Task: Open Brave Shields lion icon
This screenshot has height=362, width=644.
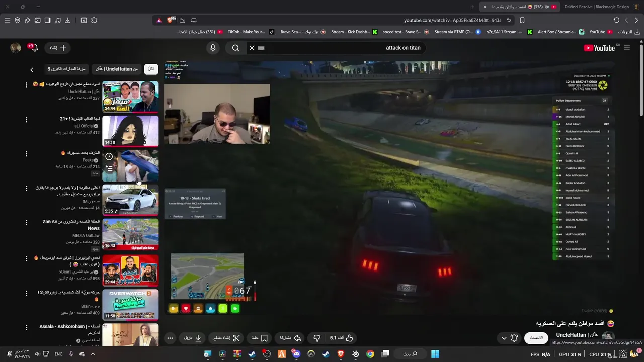Action: pyautogui.click(x=170, y=20)
